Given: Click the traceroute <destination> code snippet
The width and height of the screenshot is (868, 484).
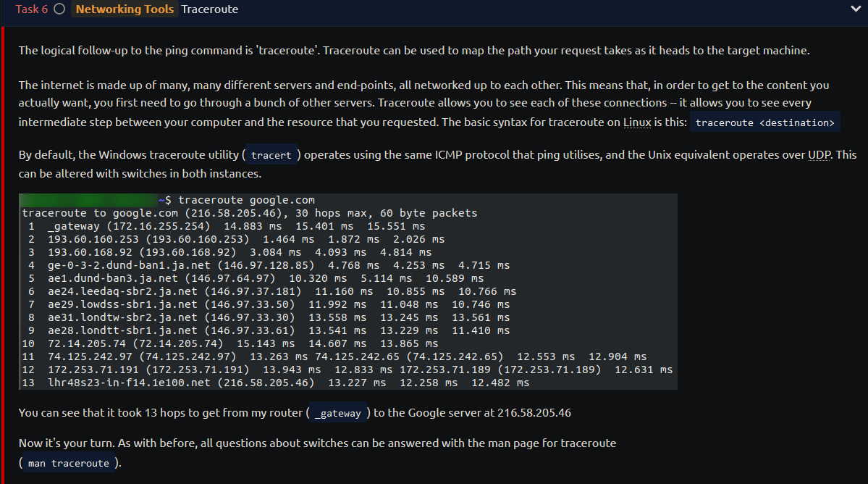Looking at the screenshot, I should 764,122.
